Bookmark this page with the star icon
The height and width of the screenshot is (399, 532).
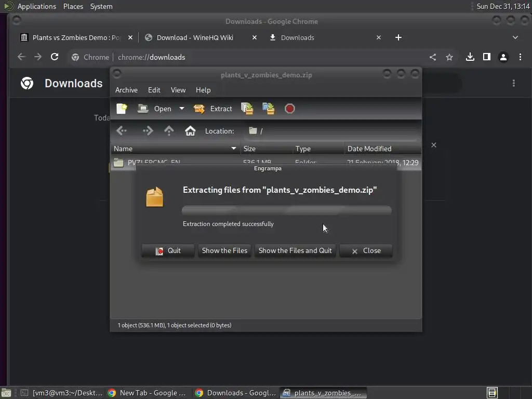[x=449, y=57]
